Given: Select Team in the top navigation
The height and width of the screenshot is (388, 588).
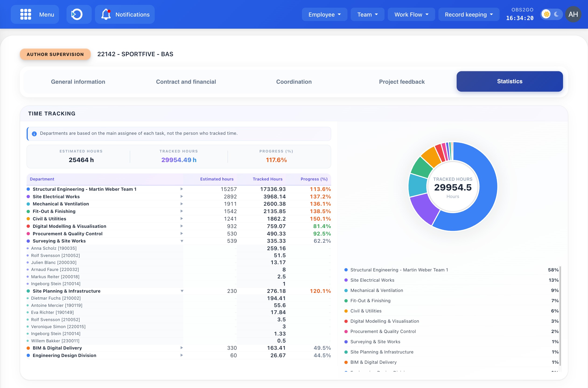Looking at the screenshot, I should coord(367,14).
